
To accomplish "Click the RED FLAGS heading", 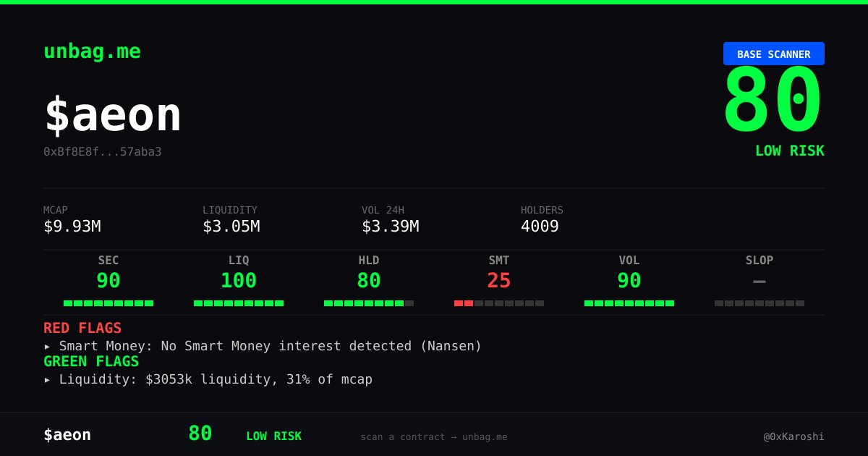I will pos(82,328).
